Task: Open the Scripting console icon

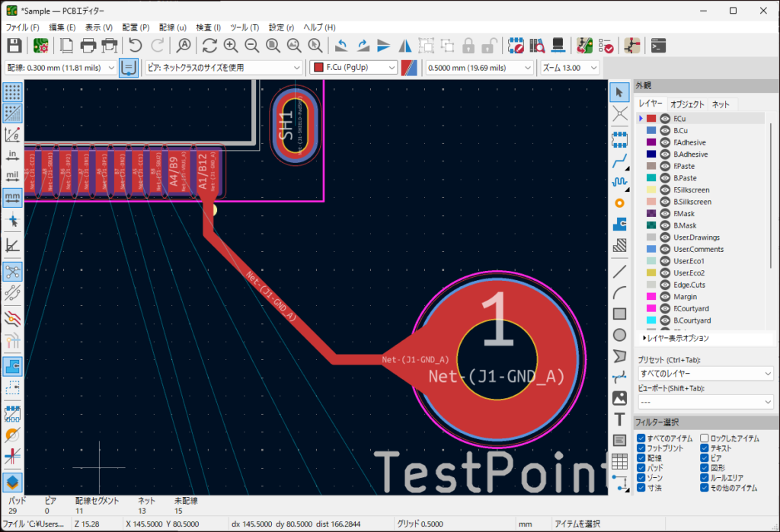Action: coord(659,46)
